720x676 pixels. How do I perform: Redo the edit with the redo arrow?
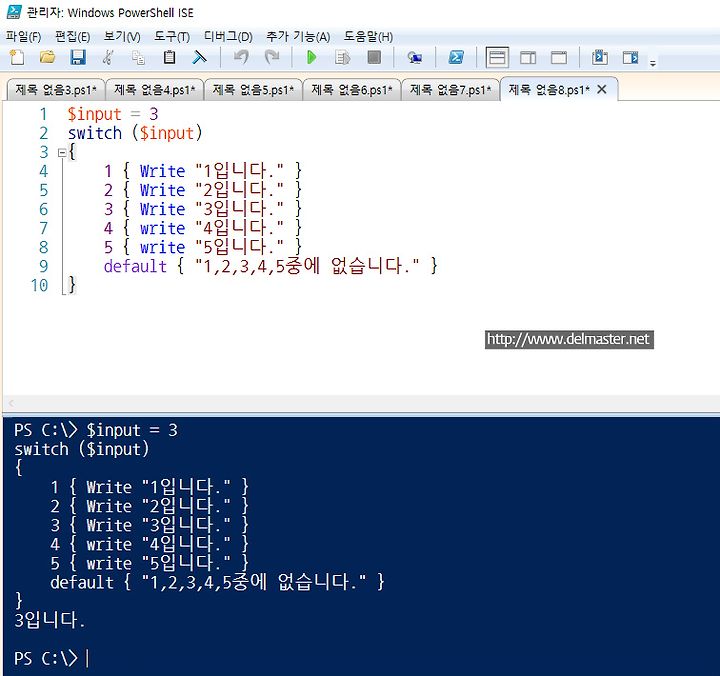click(272, 57)
